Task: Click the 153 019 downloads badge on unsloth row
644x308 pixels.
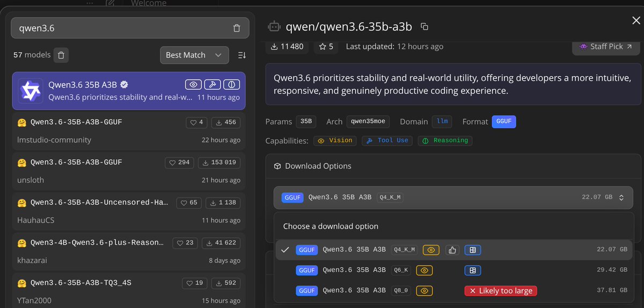Action: click(x=219, y=162)
